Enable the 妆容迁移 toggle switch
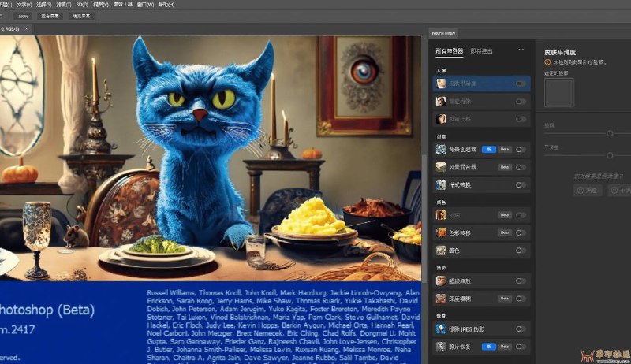 coord(521,119)
